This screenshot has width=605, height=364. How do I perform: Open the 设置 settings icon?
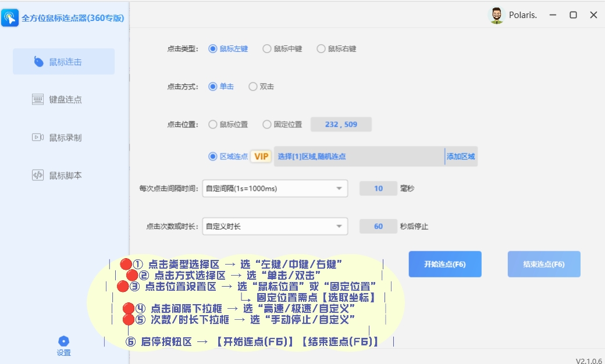pos(63,342)
